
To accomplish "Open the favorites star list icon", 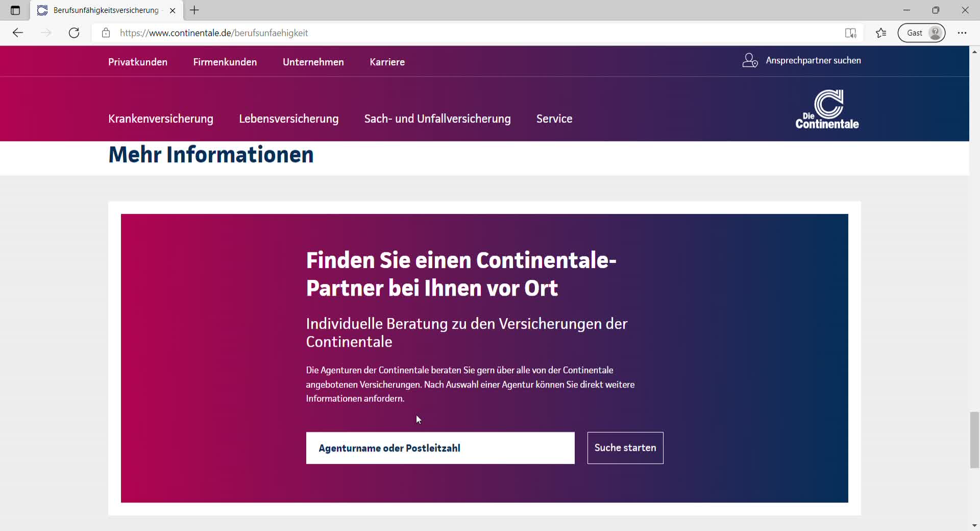I will (x=881, y=33).
